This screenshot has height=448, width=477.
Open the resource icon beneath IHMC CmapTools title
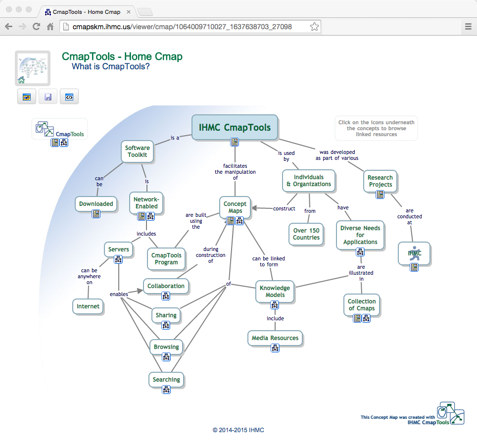235,143
